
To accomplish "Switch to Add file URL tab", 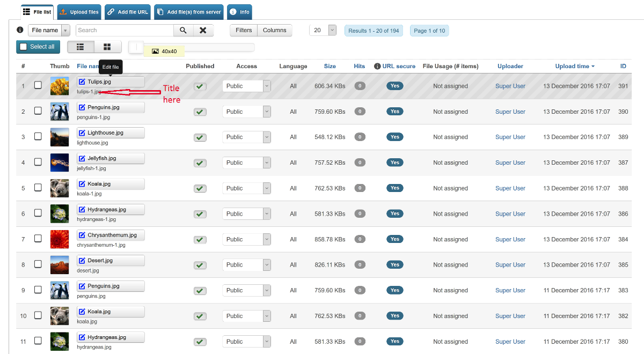I will pyautogui.click(x=128, y=12).
